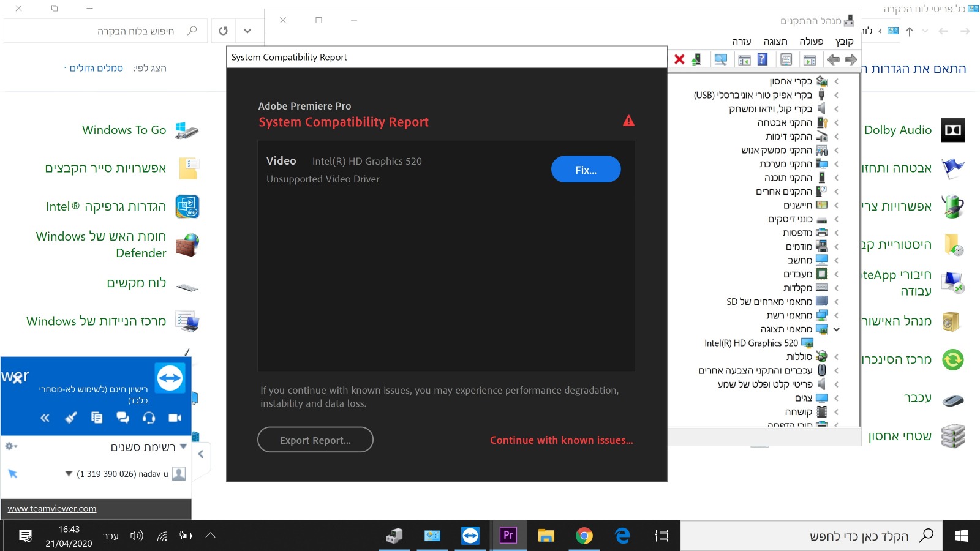980x551 pixels.
Task: Open Microsoft Edge from the taskbar
Action: click(622, 536)
